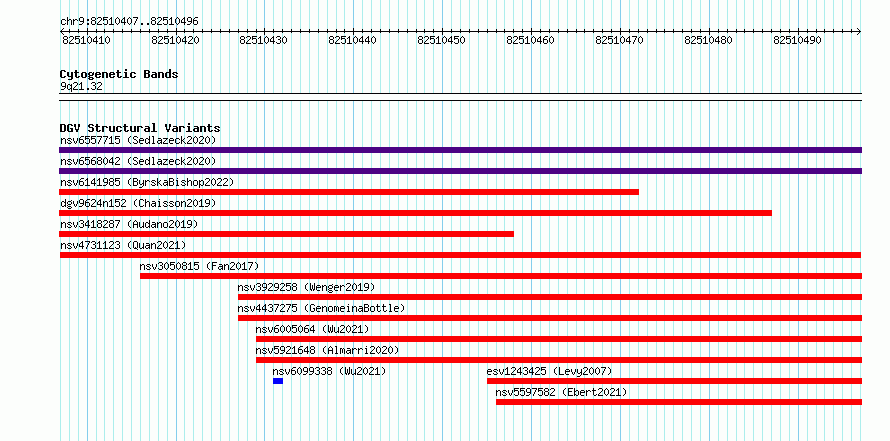Screen dimensions: 890x441
Task: Click the purple bar under nsv6568042
Action: point(460,171)
